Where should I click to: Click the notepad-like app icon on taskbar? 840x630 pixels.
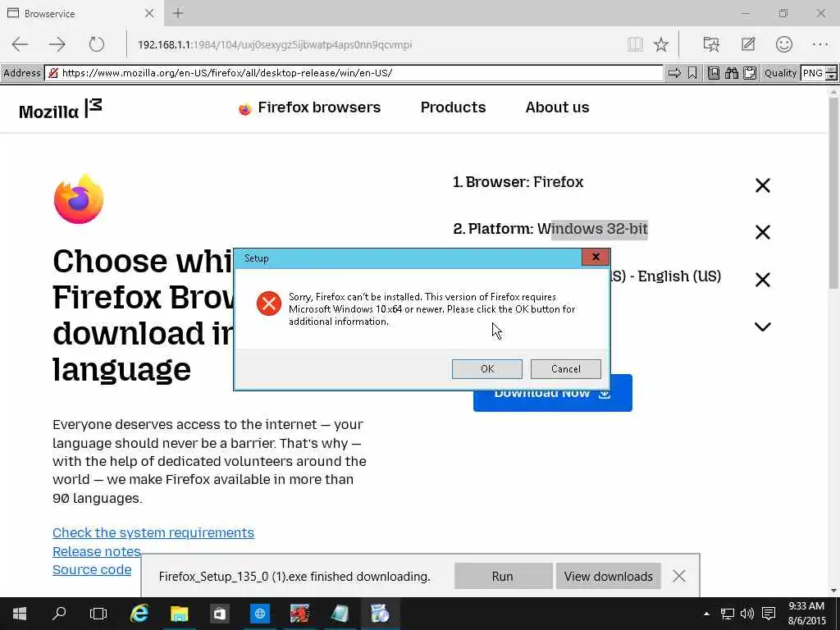pos(340,614)
